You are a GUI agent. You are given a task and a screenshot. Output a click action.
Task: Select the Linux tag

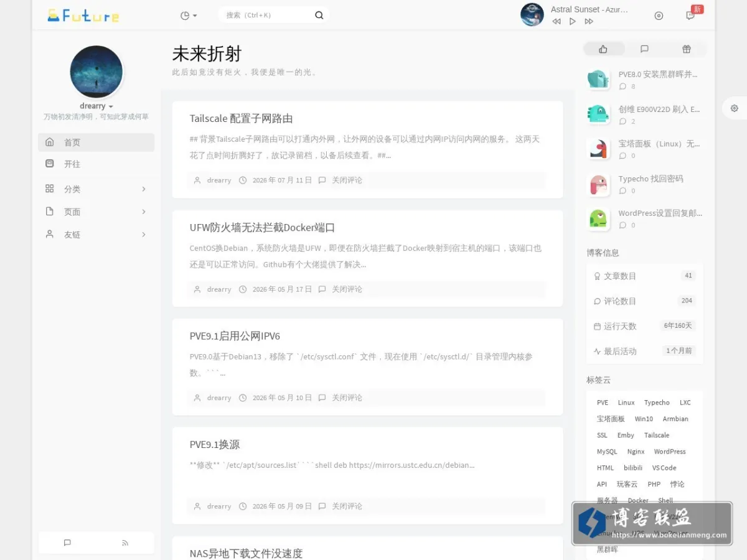pyautogui.click(x=626, y=403)
